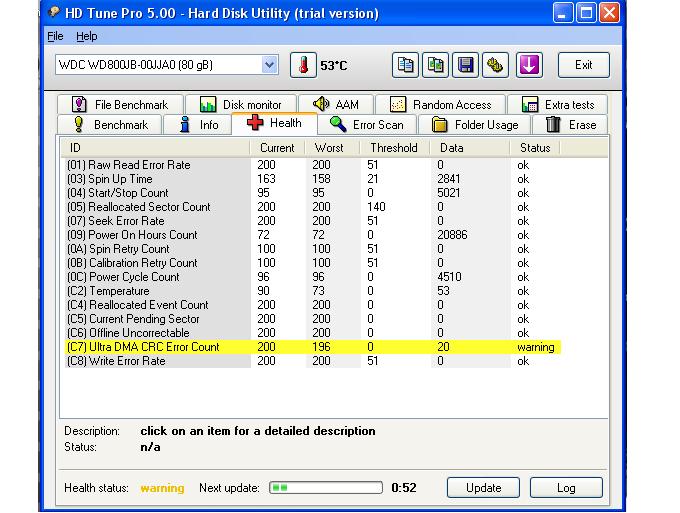Image resolution: width=680 pixels, height=513 pixels.
Task: Select the (C2) Temperature row
Action: (313, 291)
